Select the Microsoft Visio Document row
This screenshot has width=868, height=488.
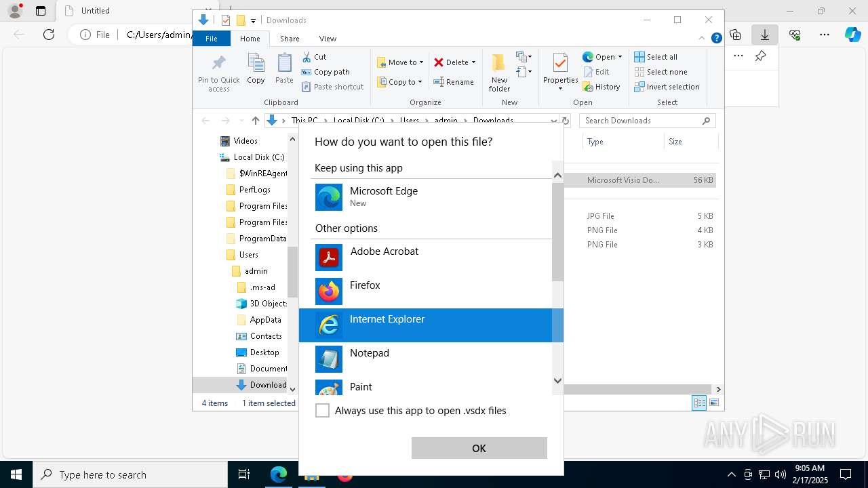(640, 180)
